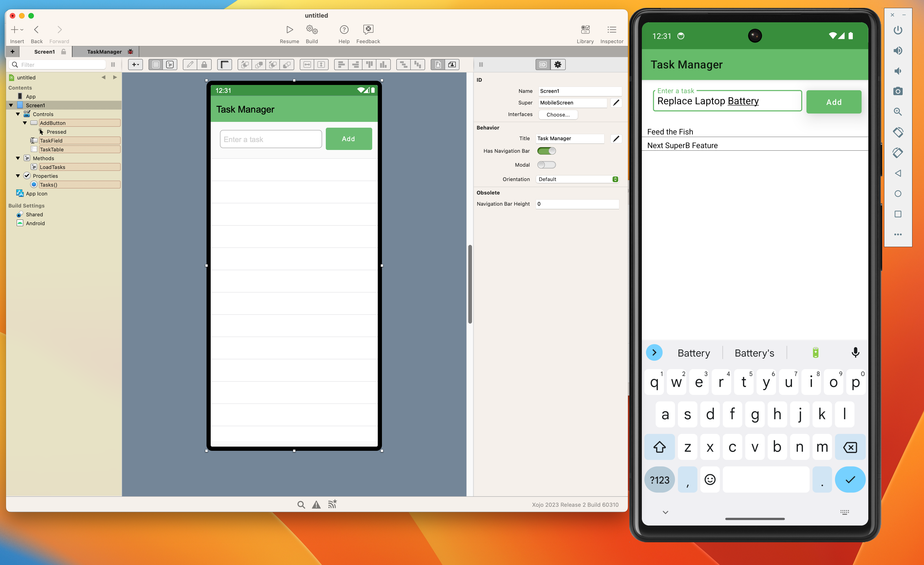This screenshot has height=565, width=924.
Task: Open the Library panel icon
Action: (585, 29)
